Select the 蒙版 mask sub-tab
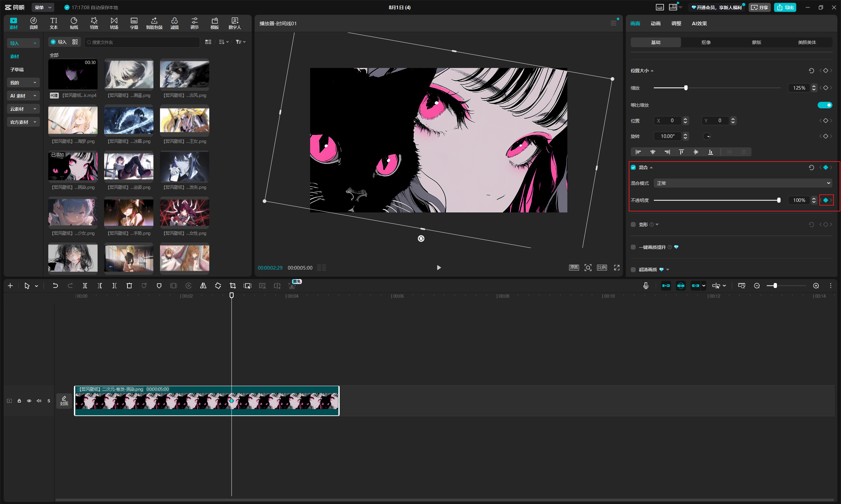 pyautogui.click(x=756, y=42)
